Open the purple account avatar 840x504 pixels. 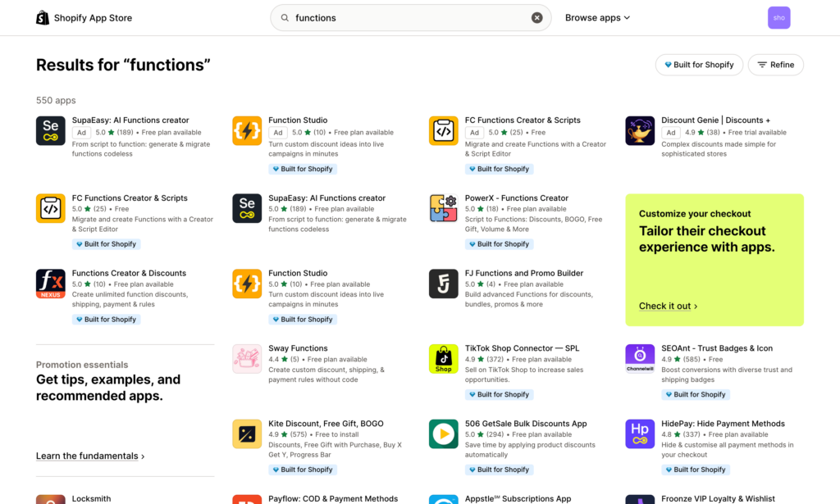pyautogui.click(x=779, y=18)
